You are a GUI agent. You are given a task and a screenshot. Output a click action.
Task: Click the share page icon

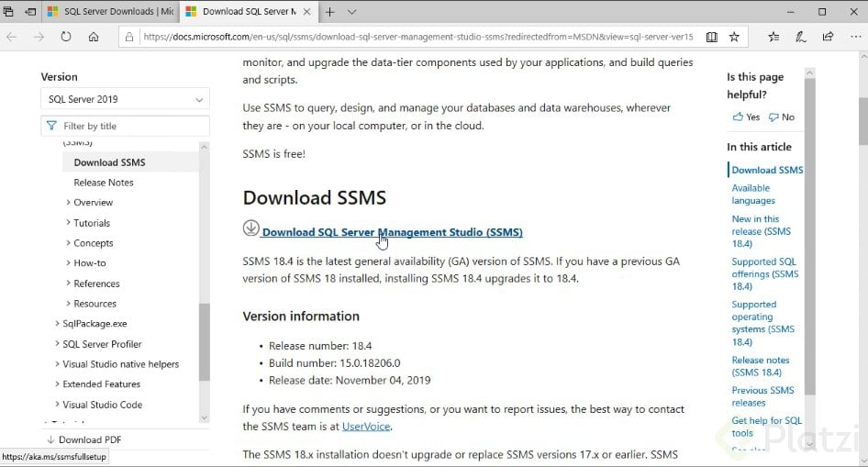tap(829, 37)
